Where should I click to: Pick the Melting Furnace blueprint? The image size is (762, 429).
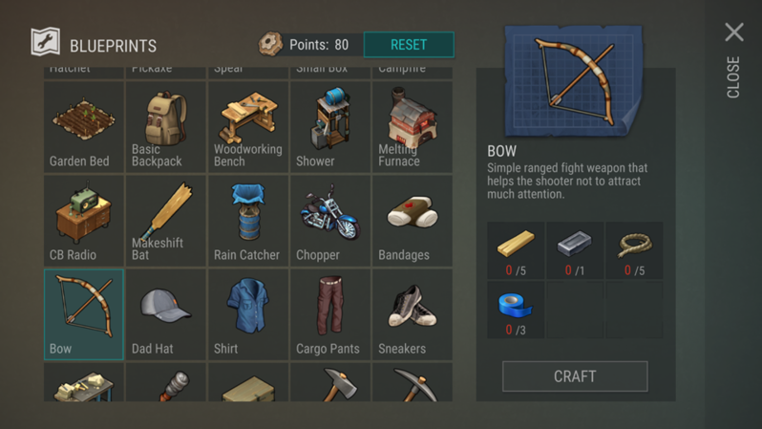point(412,127)
